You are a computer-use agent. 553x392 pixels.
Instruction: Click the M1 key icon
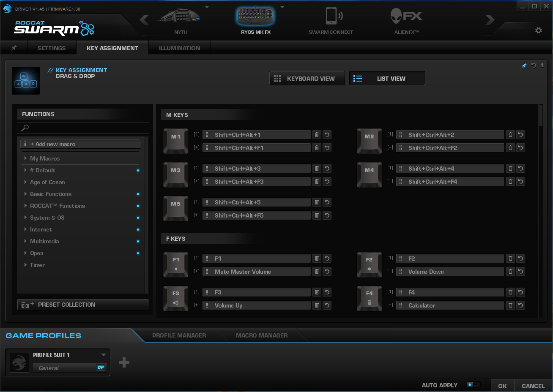[176, 141]
